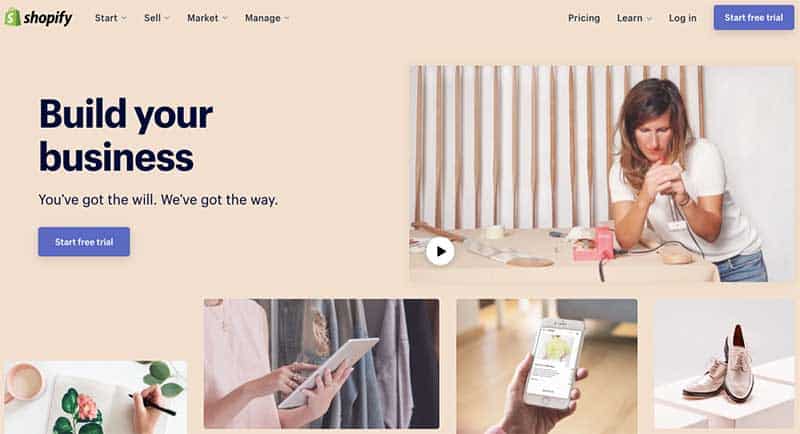This screenshot has height=434, width=800.
Task: Click the header Start free trial button
Action: (754, 17)
